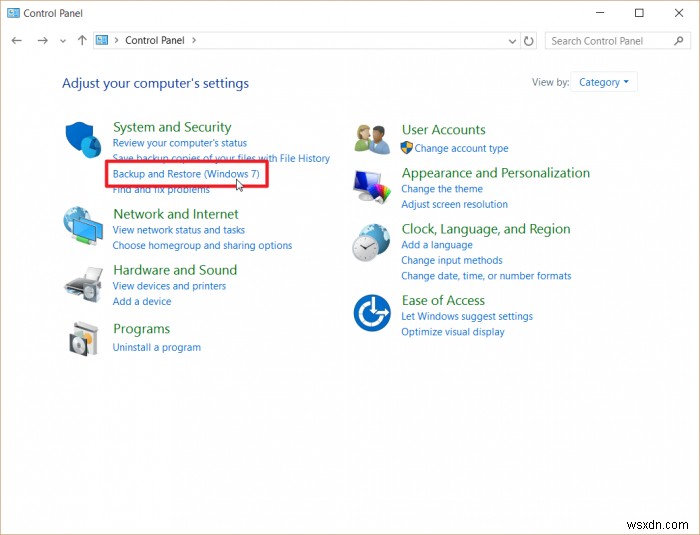Expand chevron after Control Panel breadcrumb
Image resolution: width=700 pixels, height=535 pixels.
194,40
